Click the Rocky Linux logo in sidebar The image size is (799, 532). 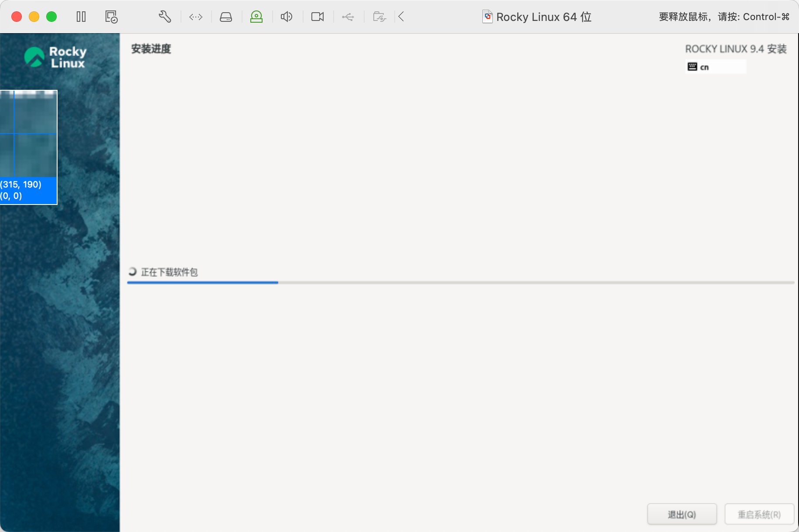[55, 57]
